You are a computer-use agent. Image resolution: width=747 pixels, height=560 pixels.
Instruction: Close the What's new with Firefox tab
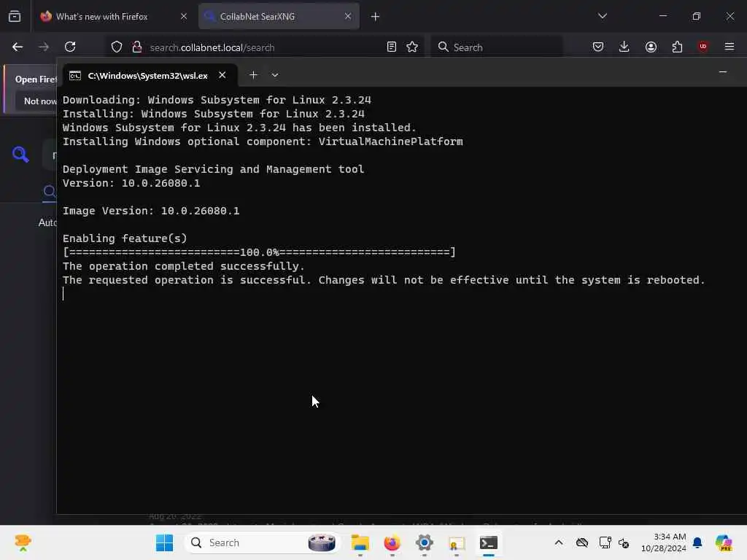pyautogui.click(x=183, y=16)
